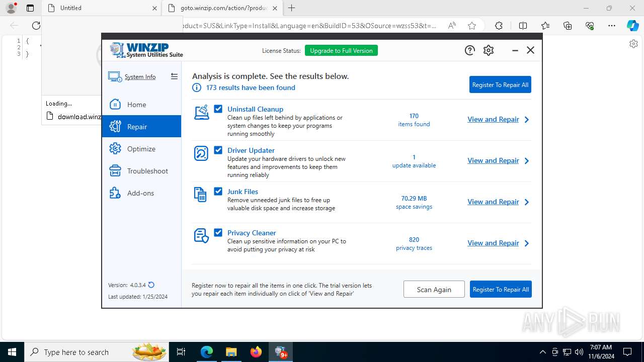This screenshot has height=362, width=644.
Task: Open Edge browser essentials heart icon
Action: pyautogui.click(x=590, y=26)
